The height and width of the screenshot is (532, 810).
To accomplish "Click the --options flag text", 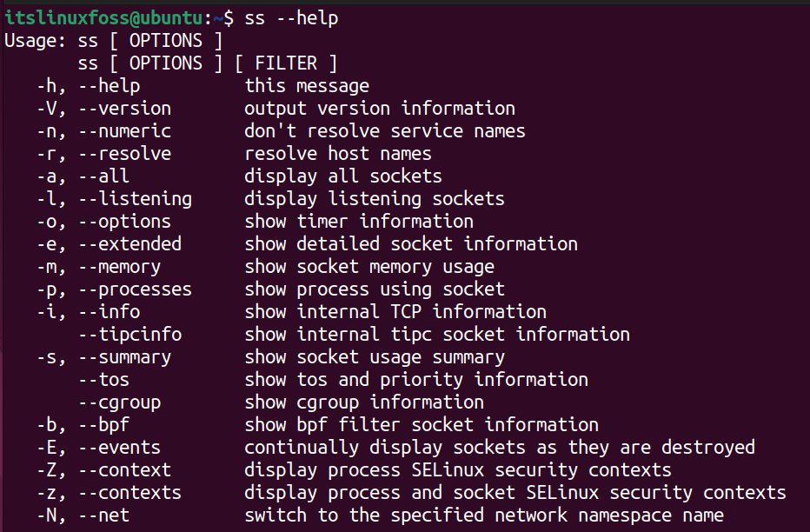I will (124, 222).
